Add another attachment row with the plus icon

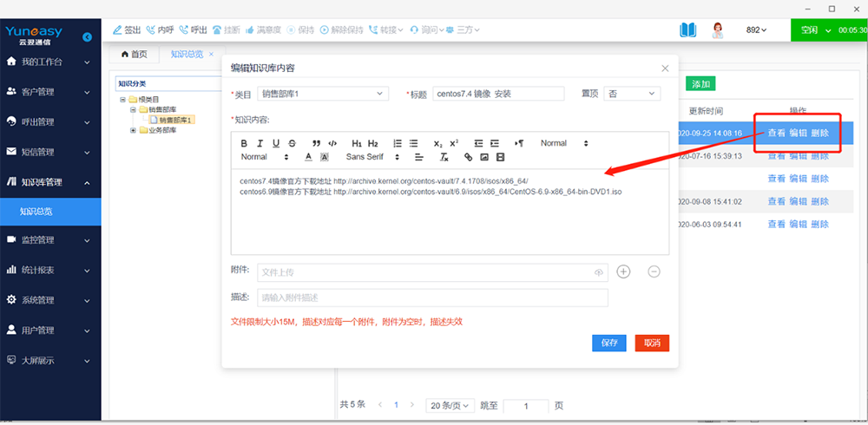click(624, 271)
